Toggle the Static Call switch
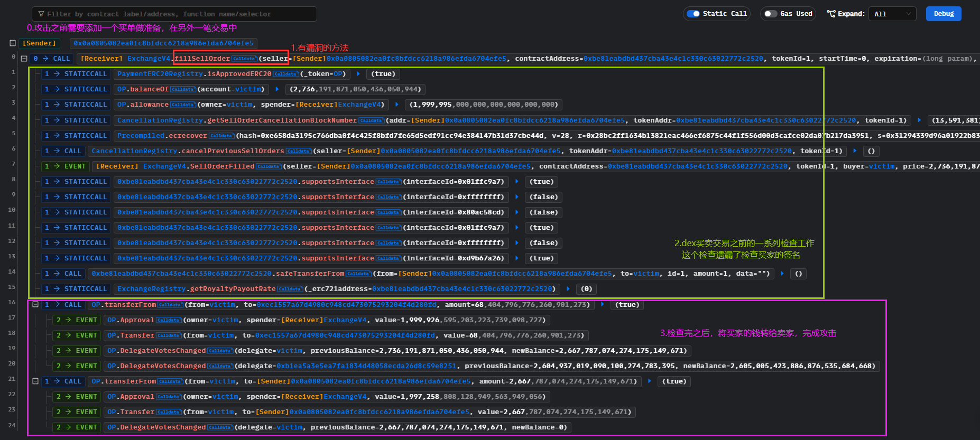Screen dimensions: 980x440 click(694, 14)
